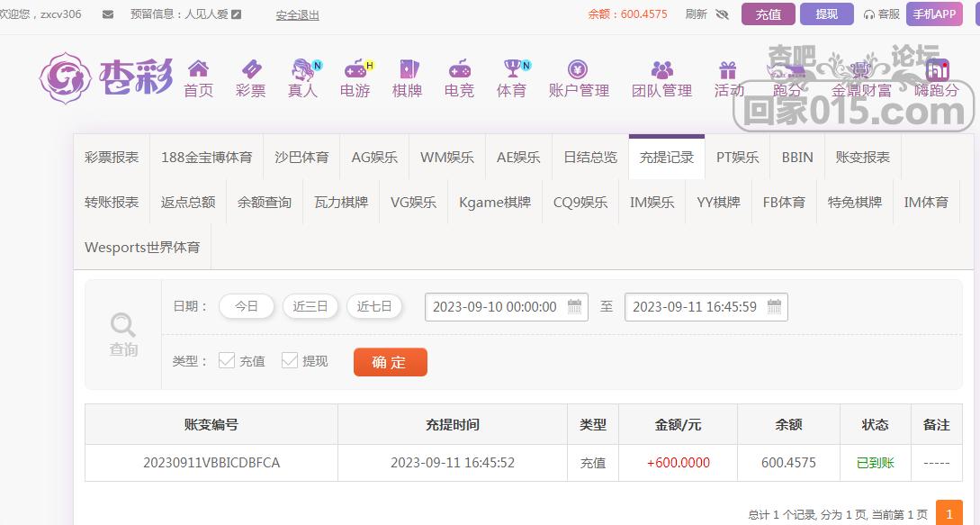This screenshot has height=525, width=980.
Task: Click the 2023-09-11 16:45:52 time cell
Action: click(x=453, y=463)
